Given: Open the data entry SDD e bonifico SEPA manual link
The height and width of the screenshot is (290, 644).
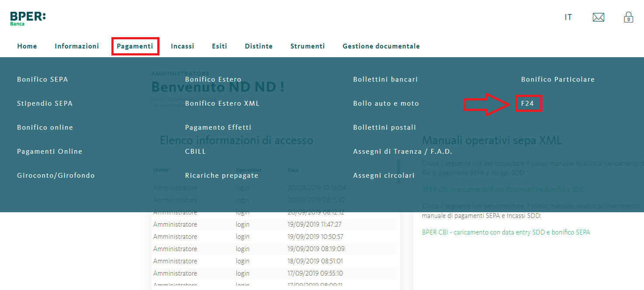Looking at the screenshot, I should (x=506, y=232).
